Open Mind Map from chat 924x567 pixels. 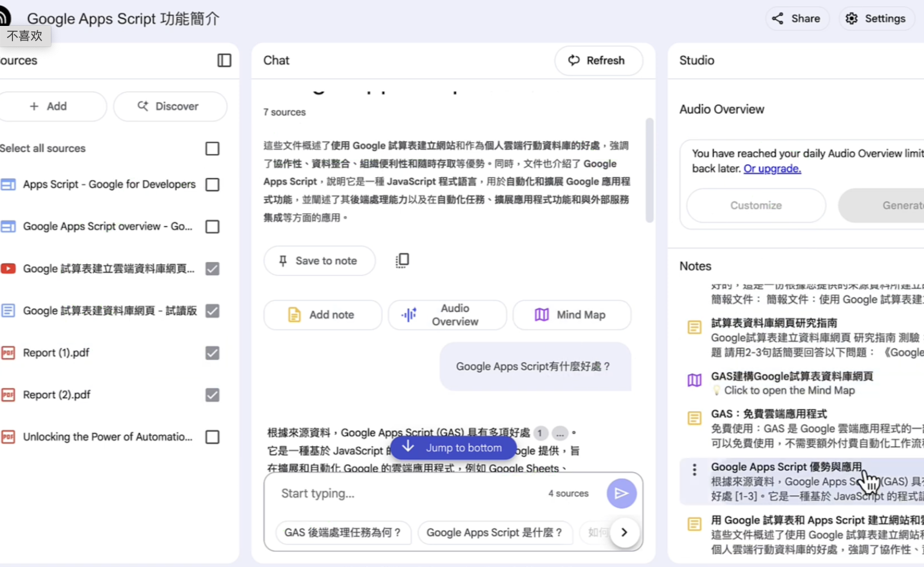[x=572, y=315]
